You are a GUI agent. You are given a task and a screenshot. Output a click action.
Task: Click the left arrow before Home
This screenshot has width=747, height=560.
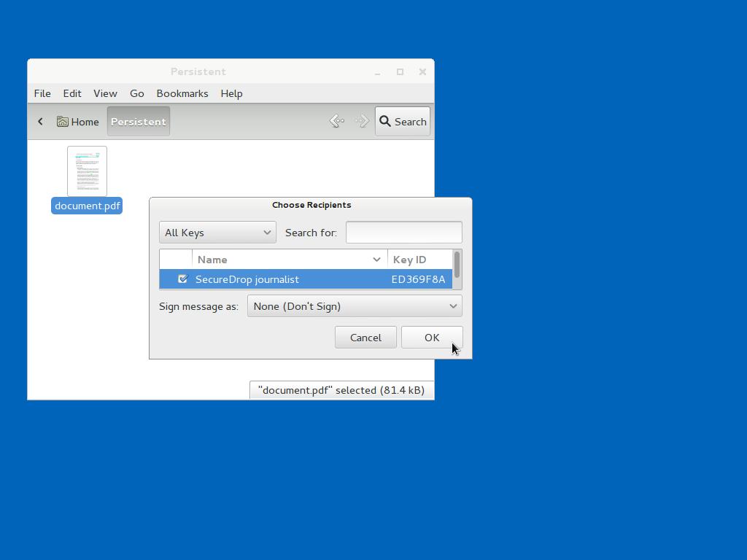point(41,122)
